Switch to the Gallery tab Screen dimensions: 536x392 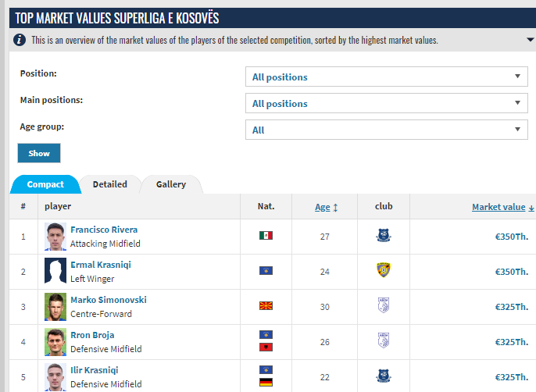(171, 184)
